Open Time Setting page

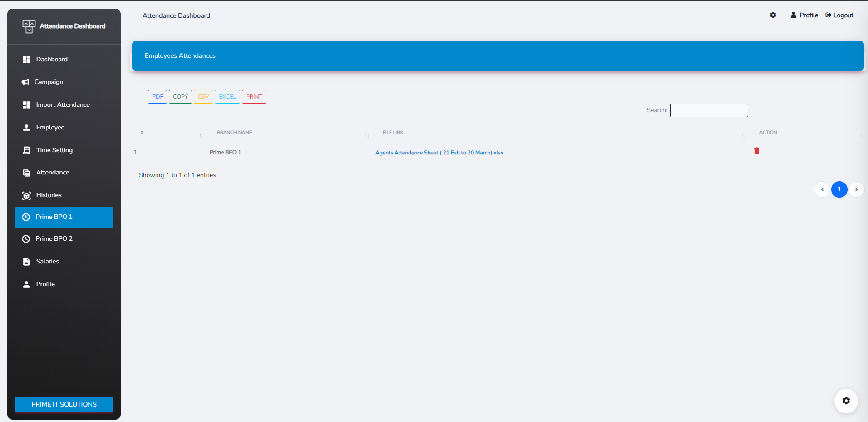coord(54,150)
